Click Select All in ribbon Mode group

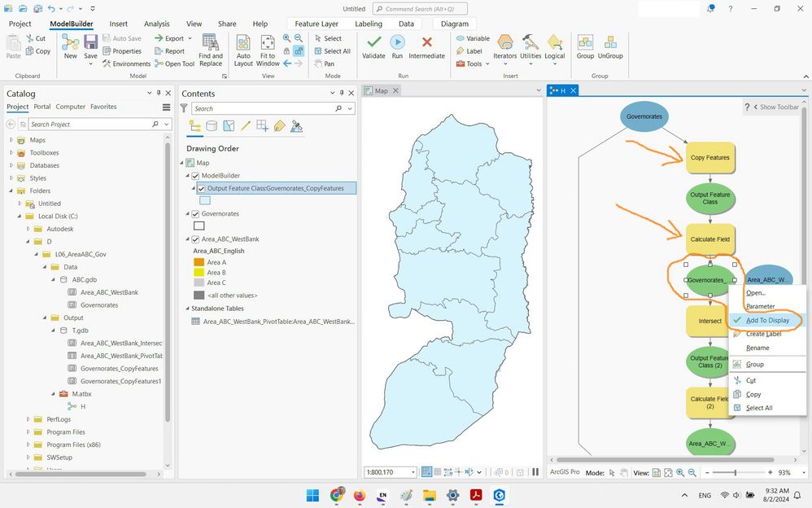click(333, 50)
